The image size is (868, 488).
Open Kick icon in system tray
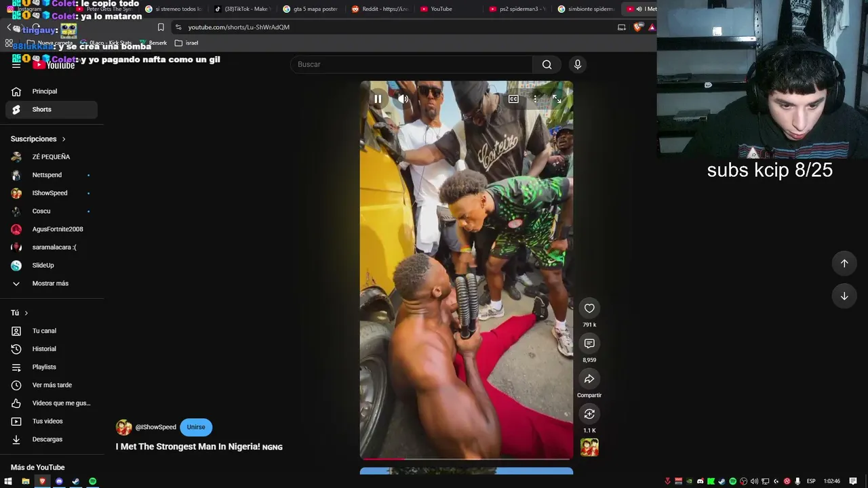[711, 481]
